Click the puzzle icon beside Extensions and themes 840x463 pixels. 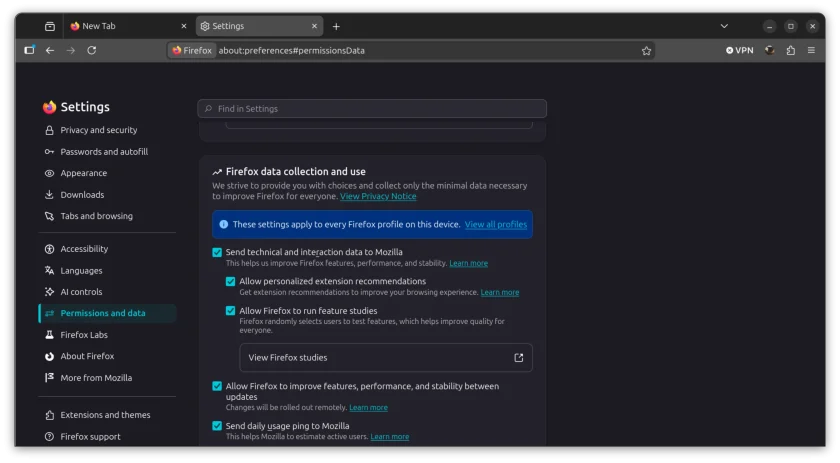(49, 415)
